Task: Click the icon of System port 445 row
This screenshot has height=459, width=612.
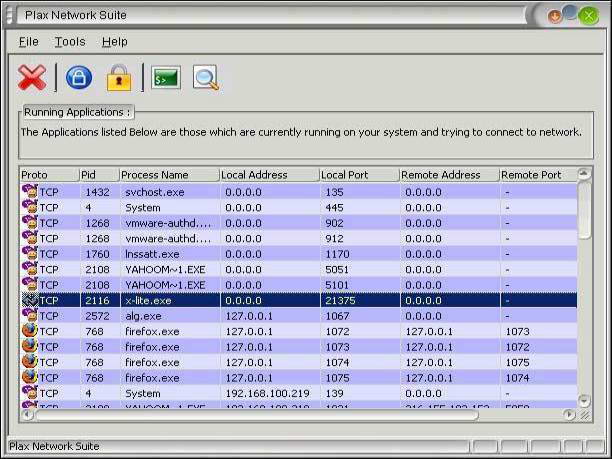Action: (29, 207)
